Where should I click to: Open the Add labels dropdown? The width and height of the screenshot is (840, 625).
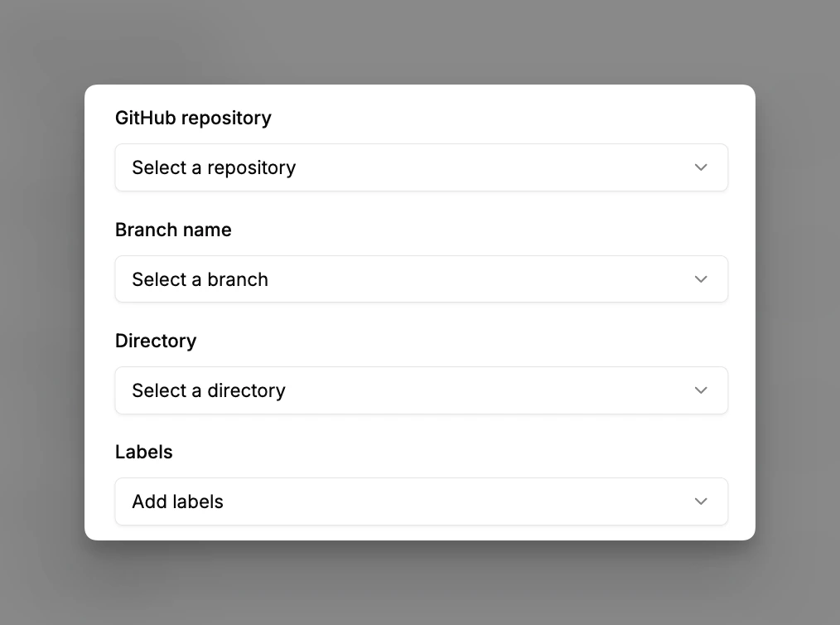tap(421, 501)
